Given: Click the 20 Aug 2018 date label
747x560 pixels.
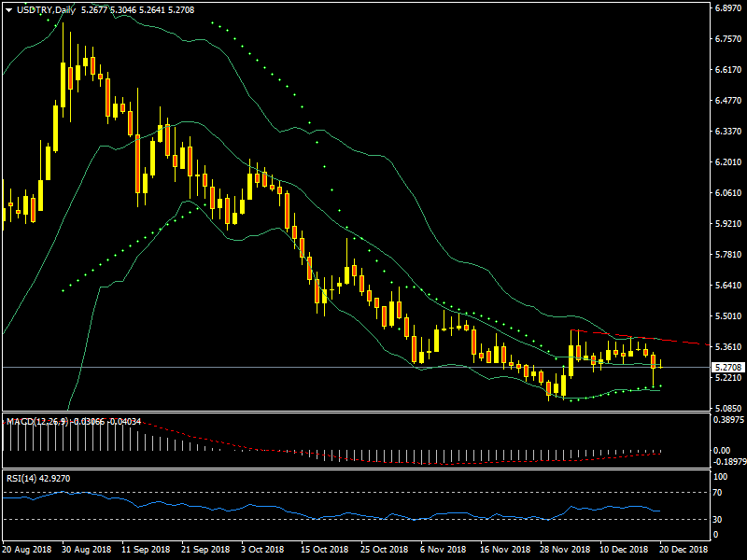Looking at the screenshot, I should (x=27, y=551).
